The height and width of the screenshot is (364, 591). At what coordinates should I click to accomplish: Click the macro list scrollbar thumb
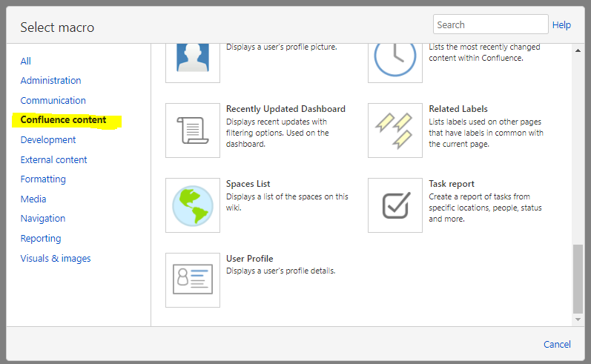(x=578, y=279)
